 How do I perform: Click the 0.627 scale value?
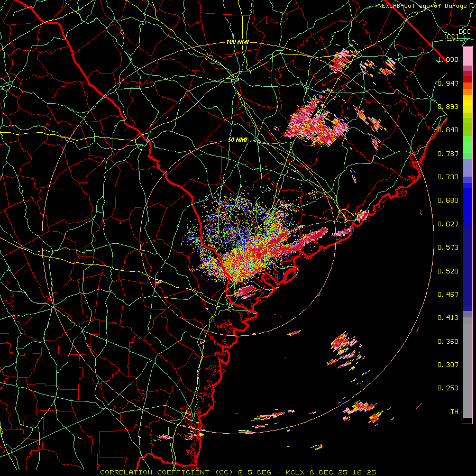[448, 224]
